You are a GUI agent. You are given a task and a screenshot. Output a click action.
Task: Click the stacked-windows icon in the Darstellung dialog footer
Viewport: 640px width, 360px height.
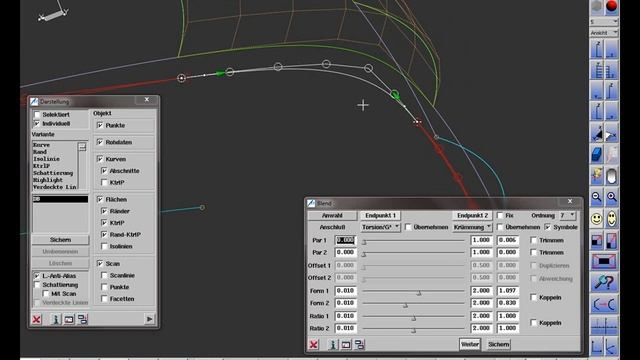(82, 319)
